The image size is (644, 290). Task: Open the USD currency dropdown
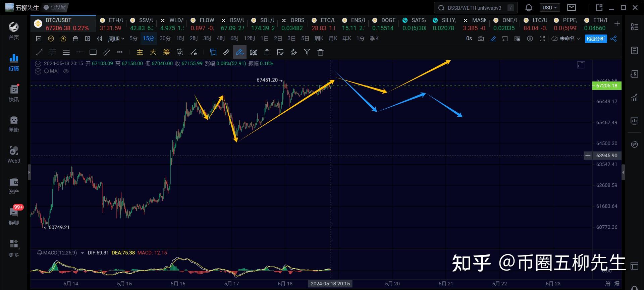click(549, 7)
